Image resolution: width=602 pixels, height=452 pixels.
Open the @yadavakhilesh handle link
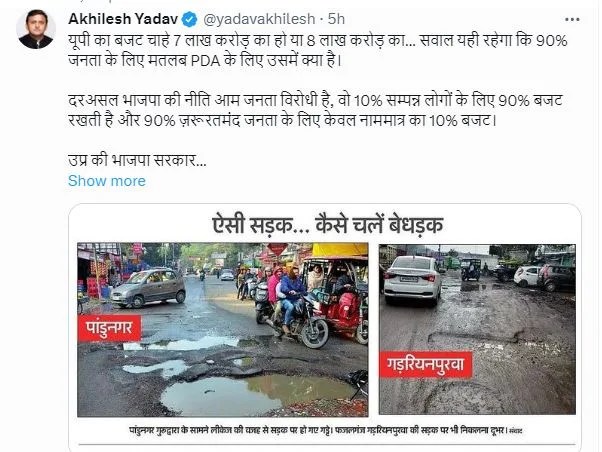coord(259,19)
